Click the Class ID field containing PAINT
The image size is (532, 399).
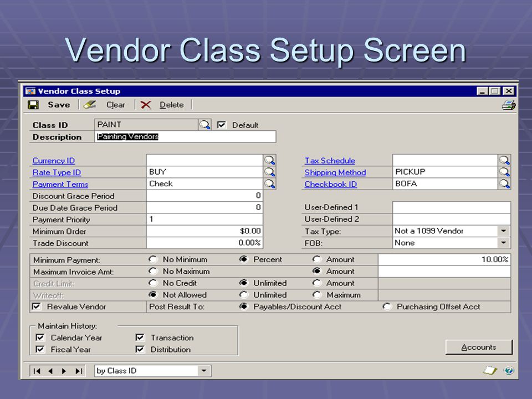click(x=146, y=125)
